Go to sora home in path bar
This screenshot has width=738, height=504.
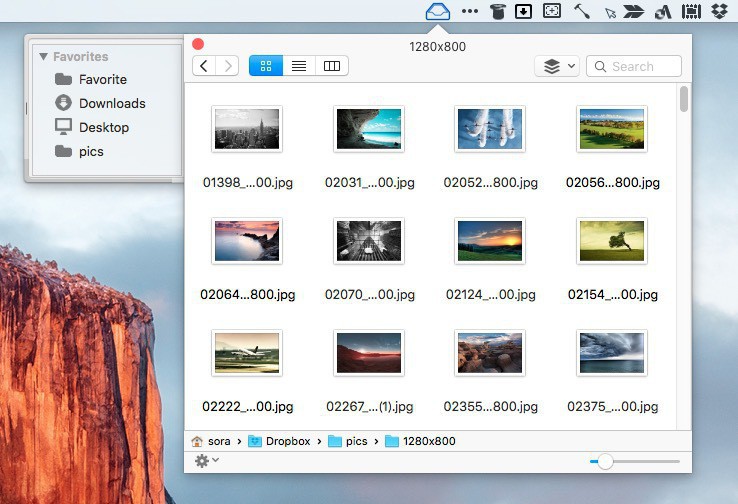pos(211,441)
